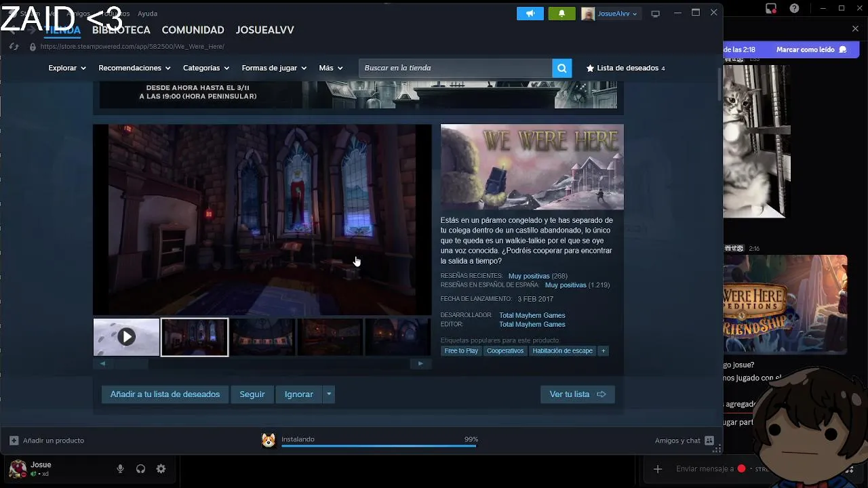Open Steam notifications bell icon
Image resolution: width=868 pixels, height=488 pixels.
[561, 14]
